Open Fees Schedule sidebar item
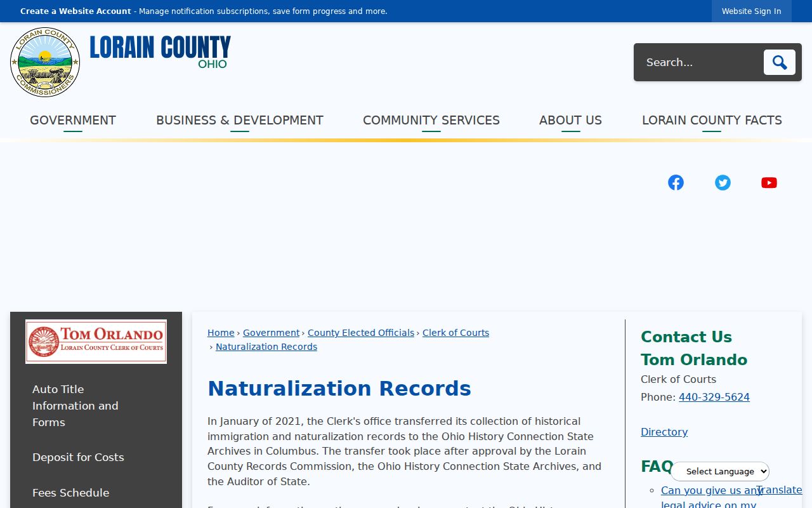The image size is (812, 508). tap(70, 493)
